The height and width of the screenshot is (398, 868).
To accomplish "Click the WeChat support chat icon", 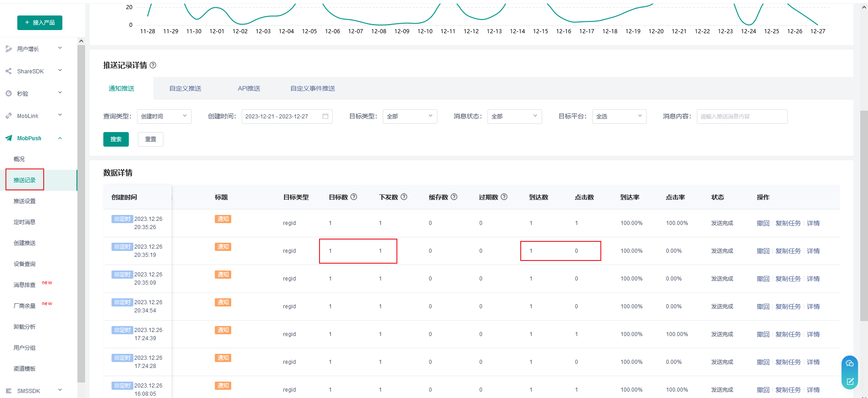I will pos(850,363).
